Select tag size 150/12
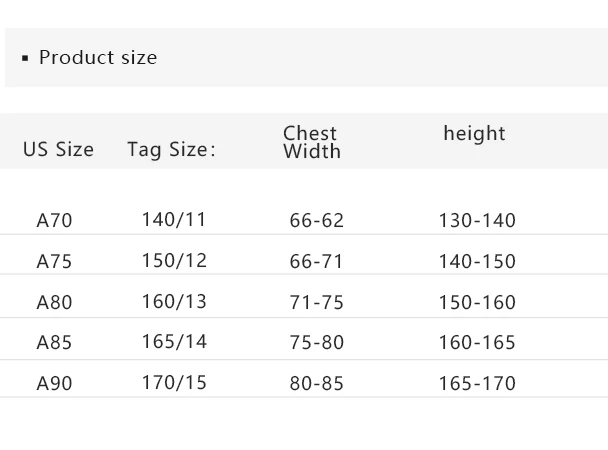Viewport: 608px width, 450px height. pyautogui.click(x=174, y=260)
